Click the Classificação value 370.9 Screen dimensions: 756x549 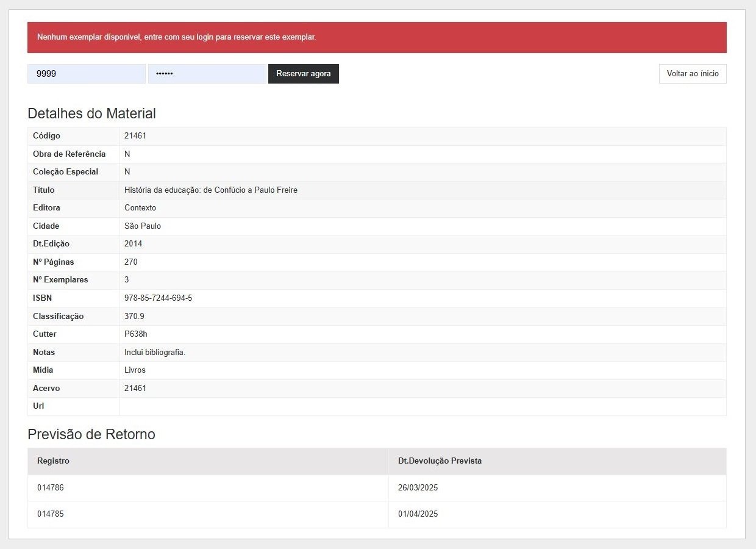point(134,317)
